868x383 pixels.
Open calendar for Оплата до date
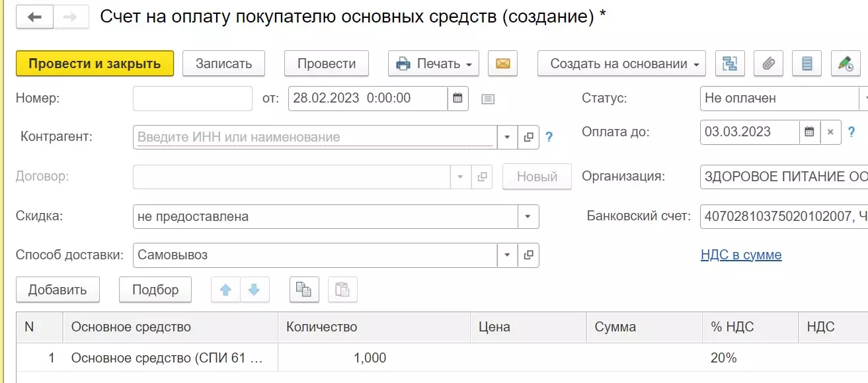809,132
